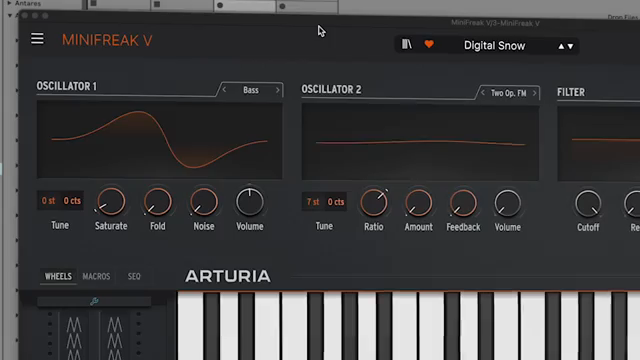Click the Oscillator 2 waveform display
The width and height of the screenshot is (640, 360).
[x=420, y=142]
